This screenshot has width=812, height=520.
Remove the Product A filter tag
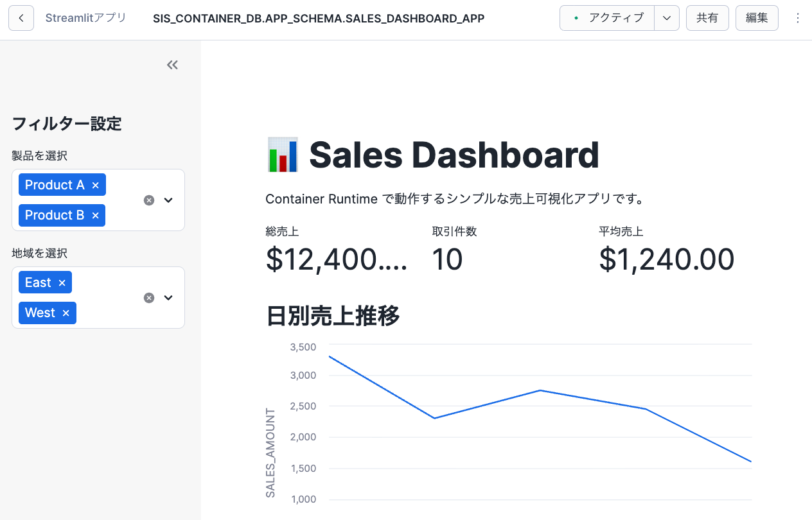[x=95, y=184]
